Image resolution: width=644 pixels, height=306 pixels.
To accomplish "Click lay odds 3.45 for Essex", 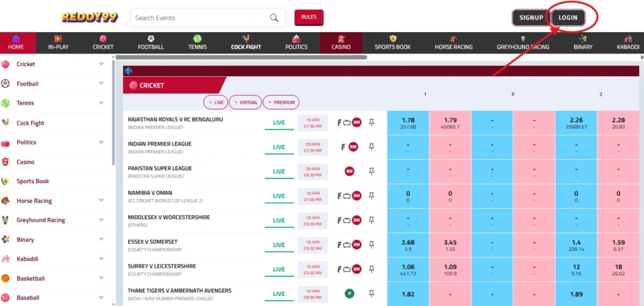I will (x=450, y=245).
